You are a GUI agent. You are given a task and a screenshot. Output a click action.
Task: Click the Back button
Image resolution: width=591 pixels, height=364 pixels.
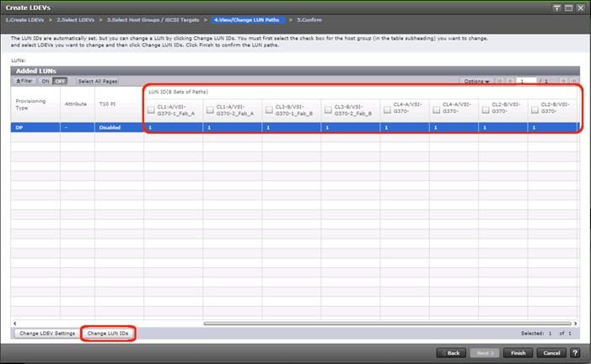(451, 353)
